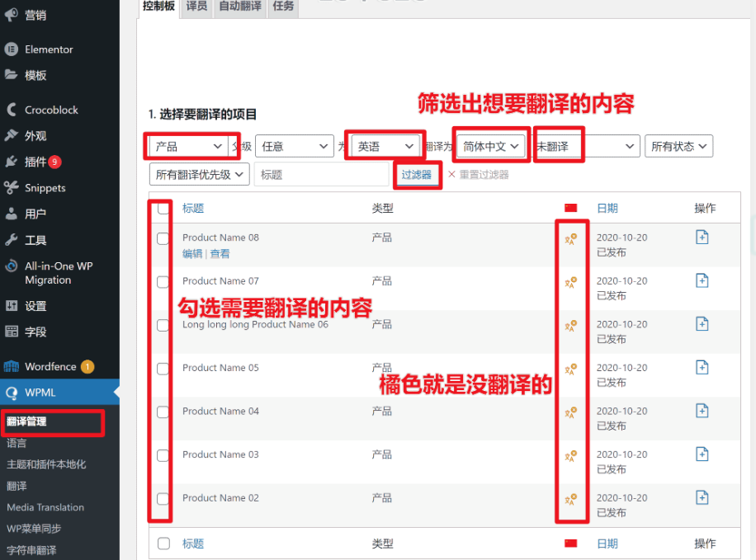This screenshot has width=756, height=560.
Task: Open the 产品 content type dropdown
Action: (188, 146)
